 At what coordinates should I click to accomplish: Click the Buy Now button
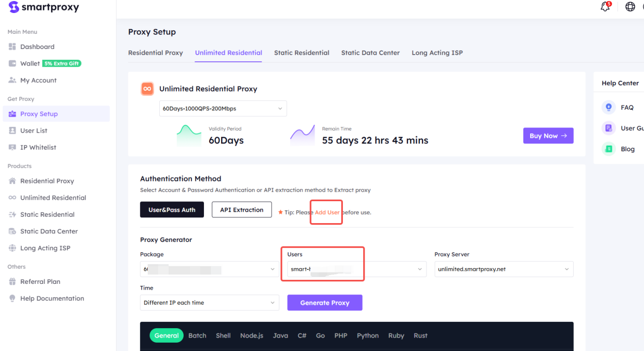click(x=548, y=136)
